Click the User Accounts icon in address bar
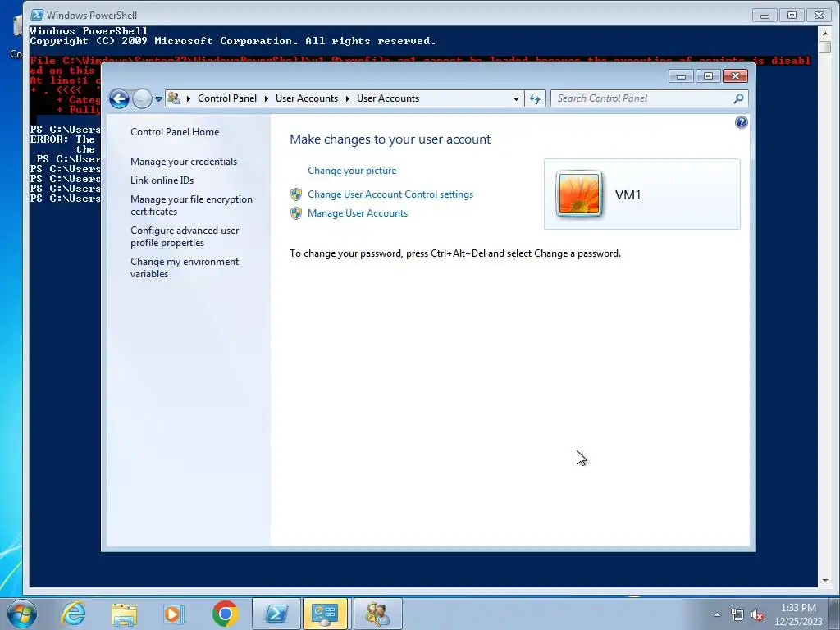The image size is (840, 630). [174, 98]
